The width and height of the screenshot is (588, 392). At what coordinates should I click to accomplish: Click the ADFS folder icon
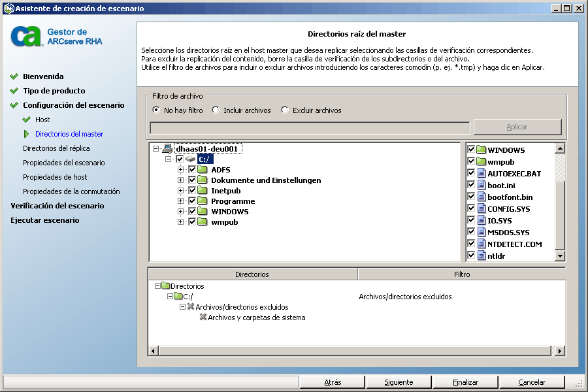(x=202, y=170)
